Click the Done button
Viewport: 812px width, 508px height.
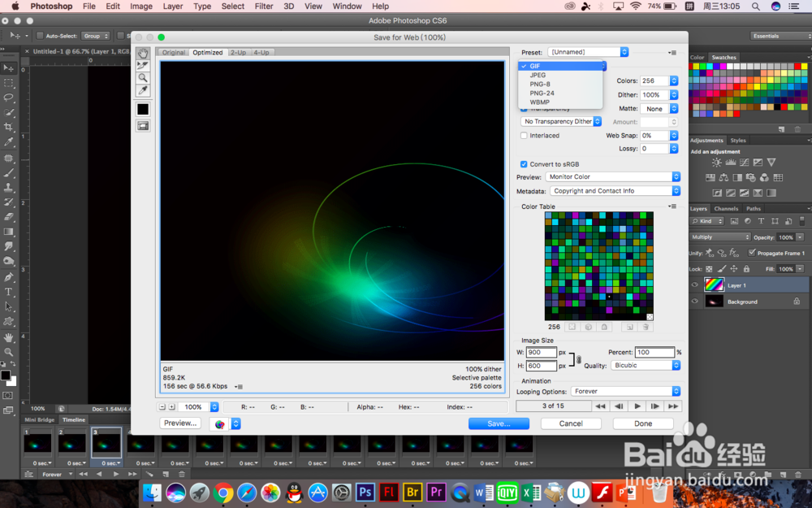tap(643, 423)
